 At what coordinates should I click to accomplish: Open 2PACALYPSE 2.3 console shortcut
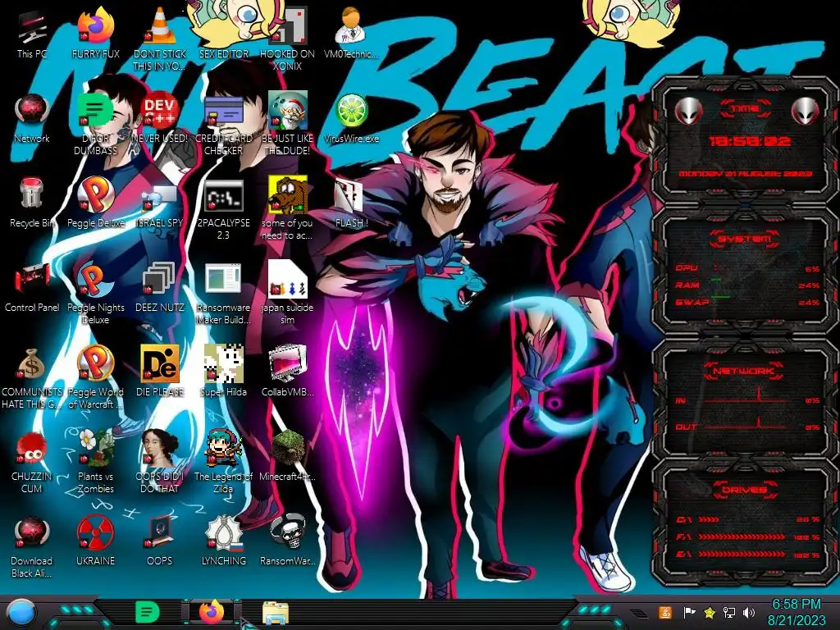coord(224,208)
